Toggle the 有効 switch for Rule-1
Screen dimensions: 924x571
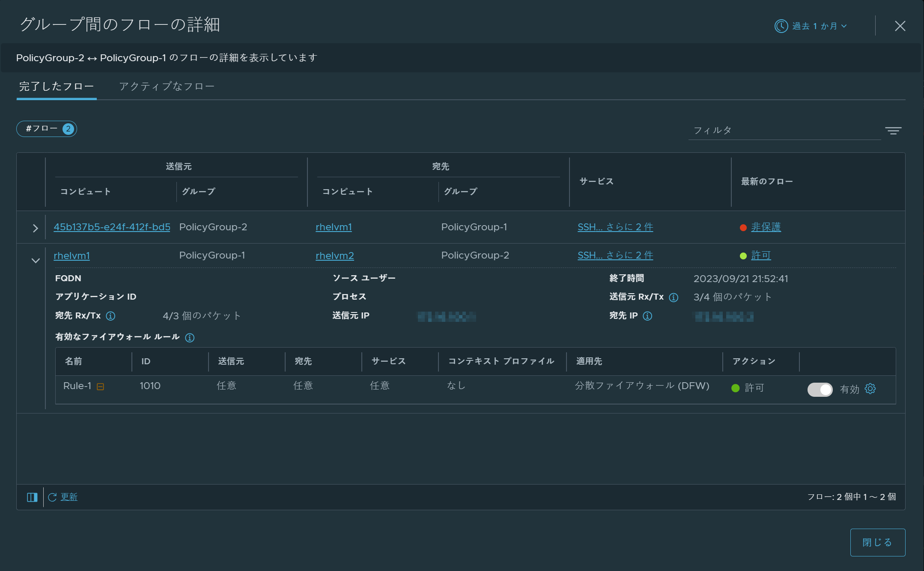point(820,390)
